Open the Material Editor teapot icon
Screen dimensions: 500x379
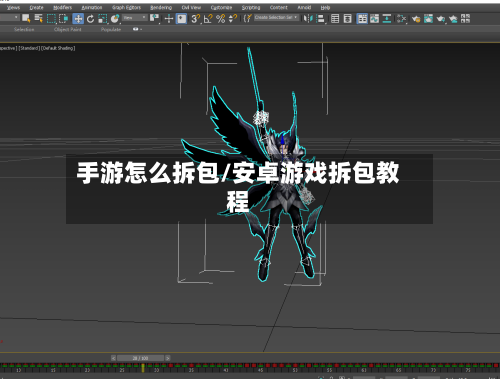(x=416, y=19)
